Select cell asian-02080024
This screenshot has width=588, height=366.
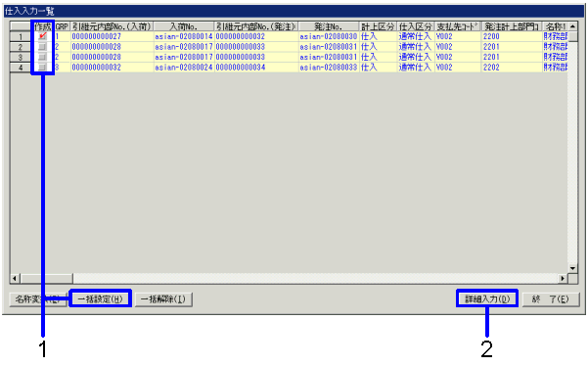pos(183,68)
